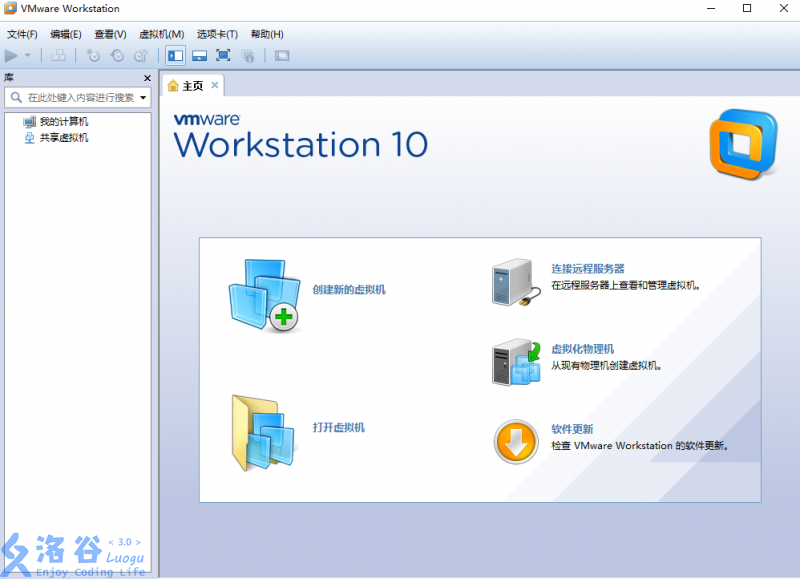Click the Unity mode toolbar icon

coord(248,56)
